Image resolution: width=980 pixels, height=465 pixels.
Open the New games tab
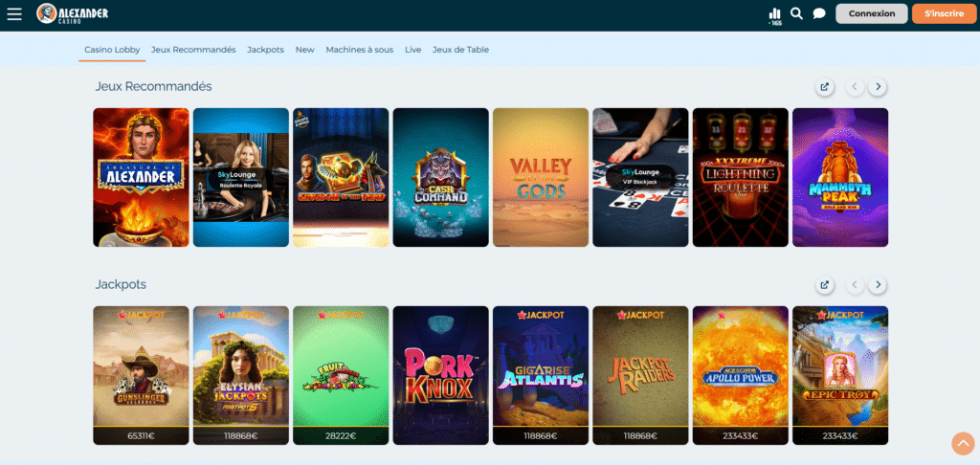click(x=305, y=50)
